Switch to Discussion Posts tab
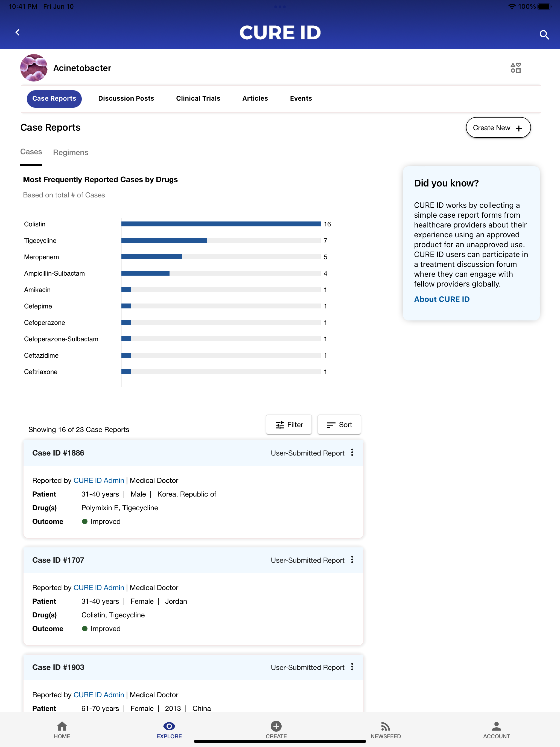This screenshot has width=560, height=747. [126, 99]
